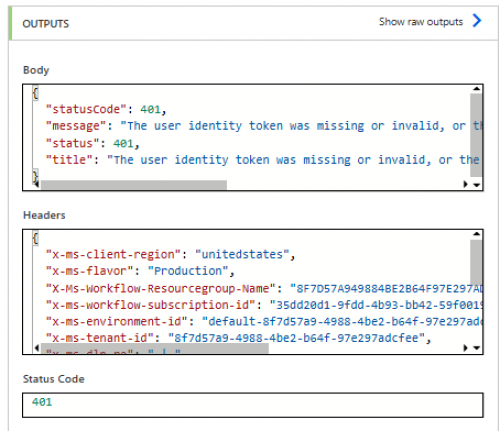Screen dimensions: 500x431
Task: Click the "x-ms-tenant-id" header line
Action: [x=238, y=338]
